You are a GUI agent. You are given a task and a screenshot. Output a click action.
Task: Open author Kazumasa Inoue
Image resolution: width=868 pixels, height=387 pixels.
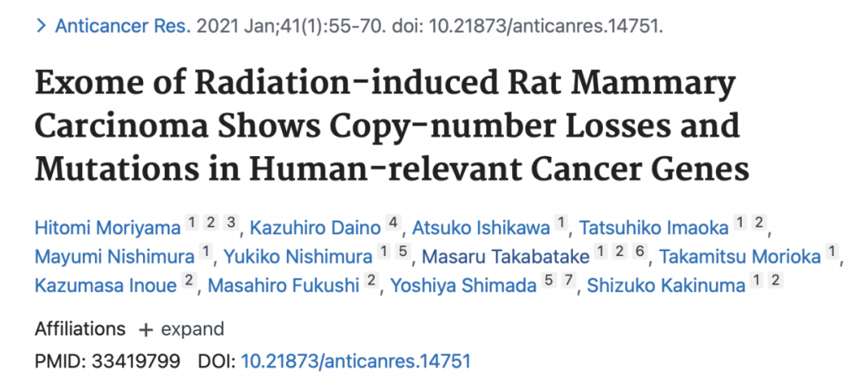tap(105, 285)
